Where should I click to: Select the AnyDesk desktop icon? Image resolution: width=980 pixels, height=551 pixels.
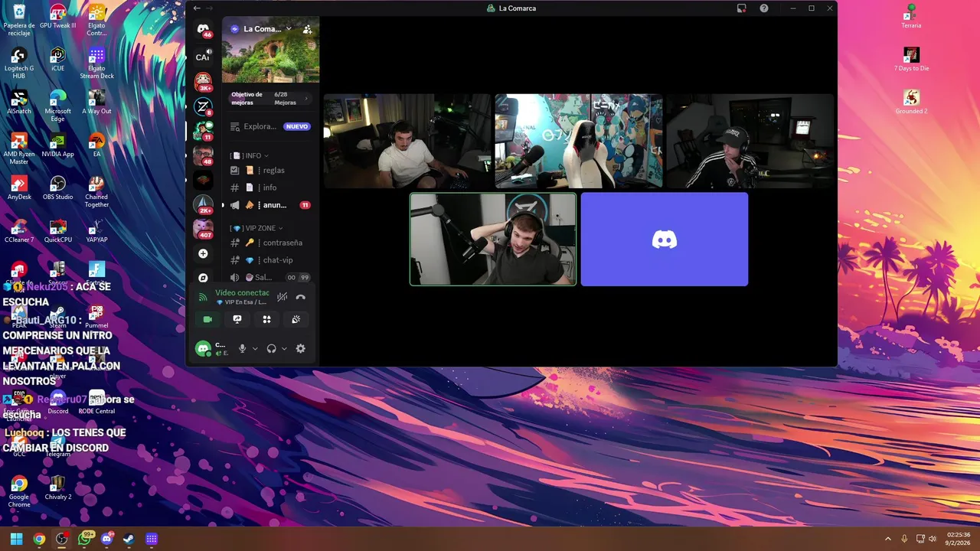(19, 187)
